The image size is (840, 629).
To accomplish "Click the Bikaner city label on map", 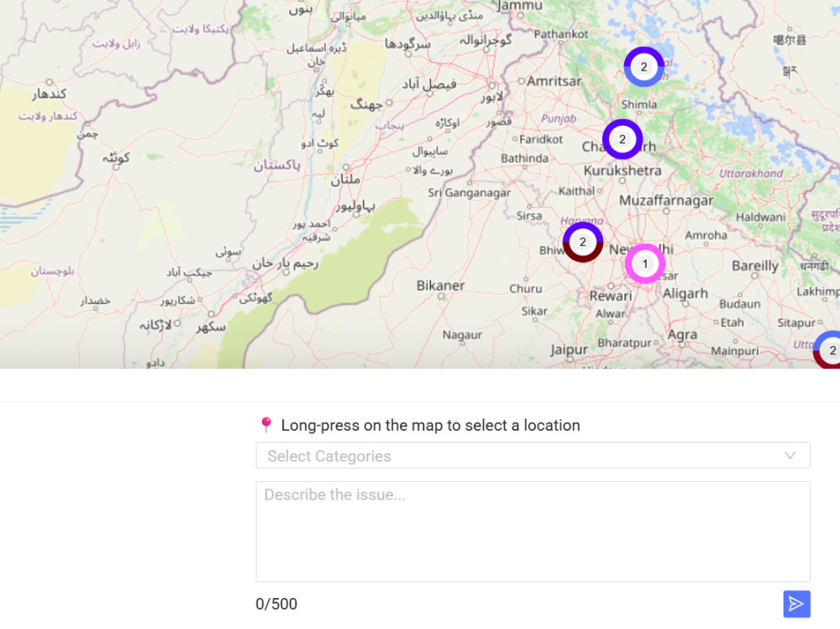I will [x=440, y=285].
